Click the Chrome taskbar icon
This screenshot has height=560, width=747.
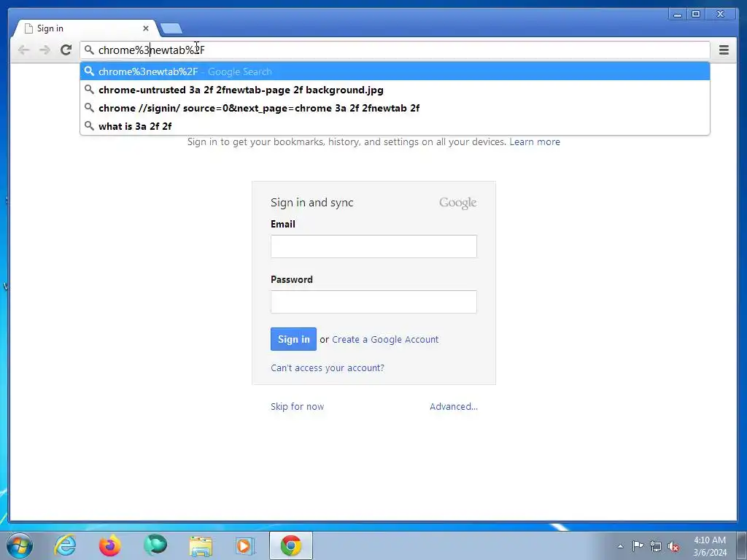[x=290, y=545]
